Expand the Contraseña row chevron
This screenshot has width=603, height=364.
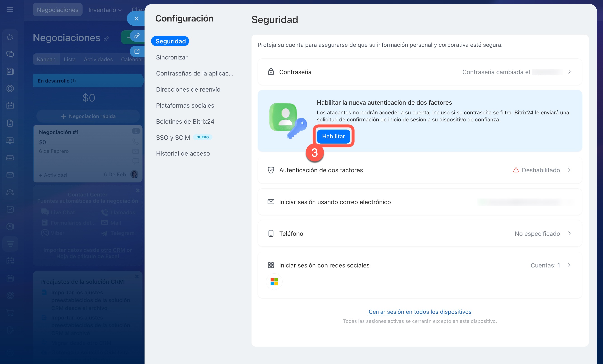pyautogui.click(x=569, y=72)
